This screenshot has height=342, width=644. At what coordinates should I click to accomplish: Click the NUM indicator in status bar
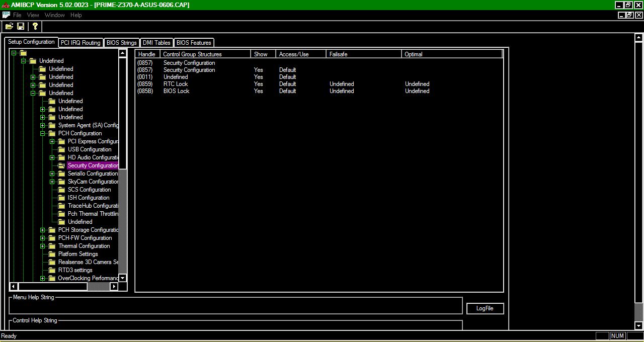tap(617, 336)
